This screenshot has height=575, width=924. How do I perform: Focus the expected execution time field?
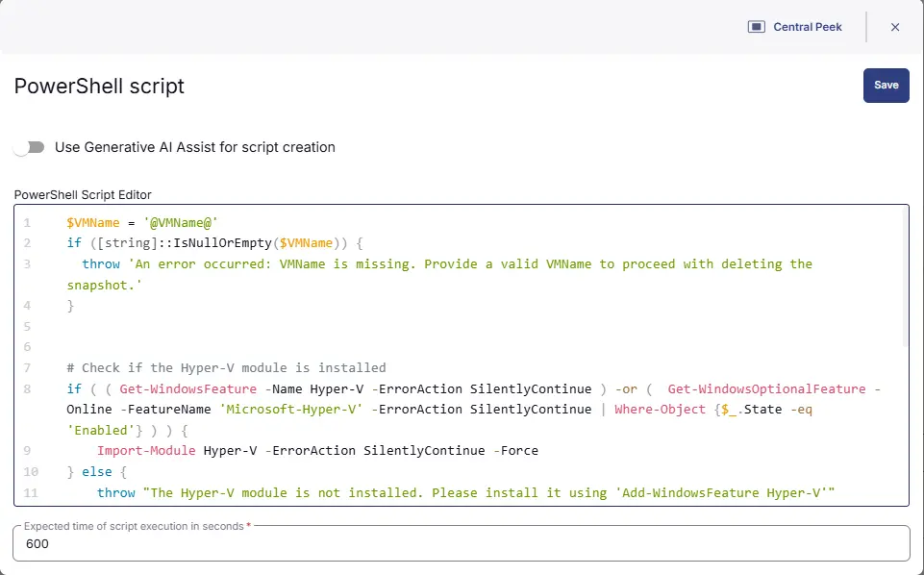click(x=462, y=544)
